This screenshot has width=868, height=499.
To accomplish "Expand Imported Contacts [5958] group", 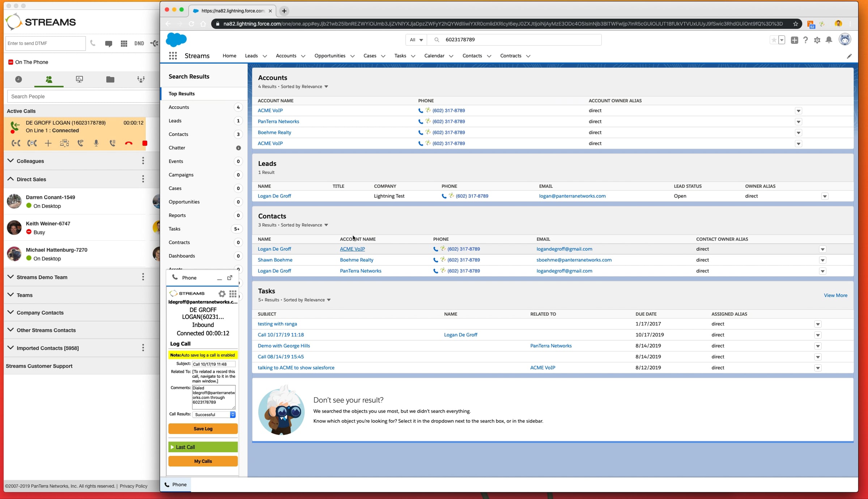I will (11, 347).
